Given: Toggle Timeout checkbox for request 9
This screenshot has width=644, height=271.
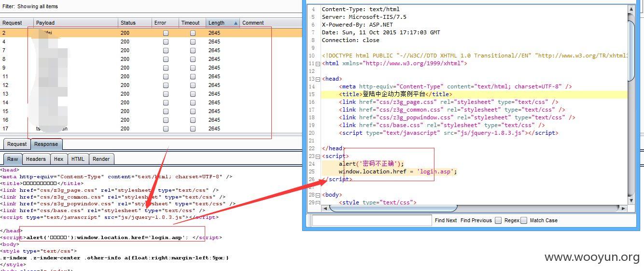Looking at the screenshot, I should (x=193, y=68).
